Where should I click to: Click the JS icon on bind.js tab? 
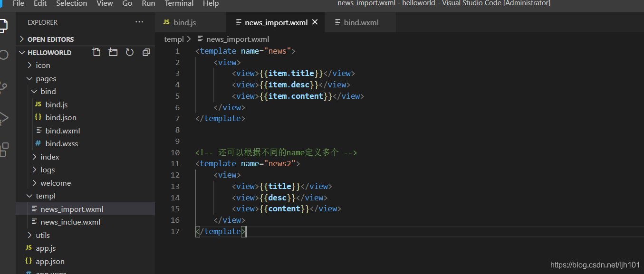coord(166,22)
